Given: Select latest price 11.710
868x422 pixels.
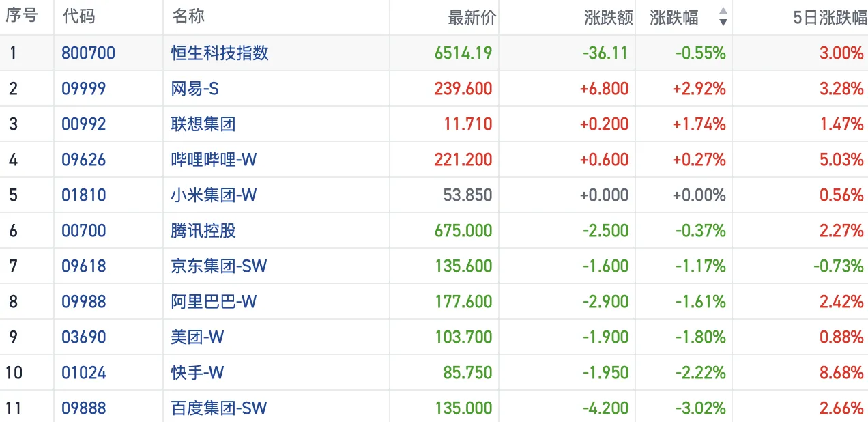Looking at the screenshot, I should tap(468, 124).
